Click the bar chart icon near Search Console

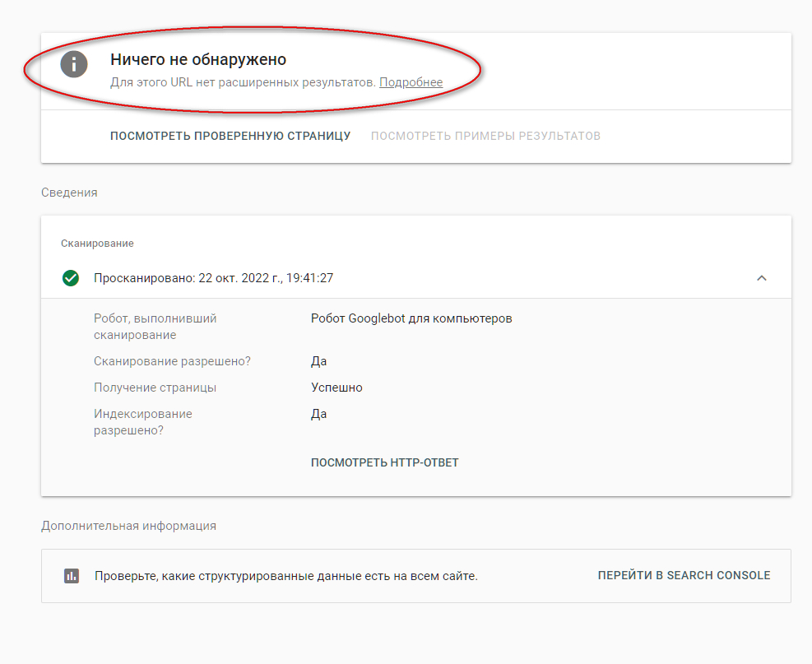72,575
